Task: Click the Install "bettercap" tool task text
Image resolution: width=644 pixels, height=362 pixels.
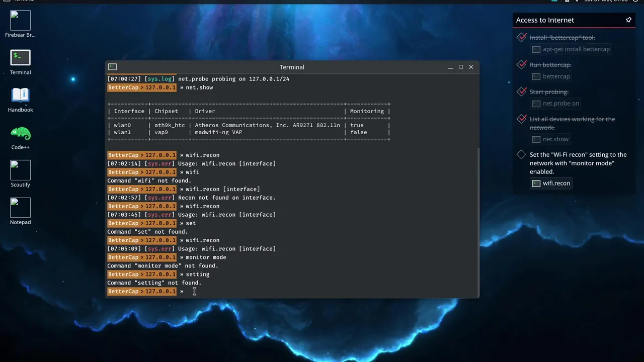Action: 562,37
